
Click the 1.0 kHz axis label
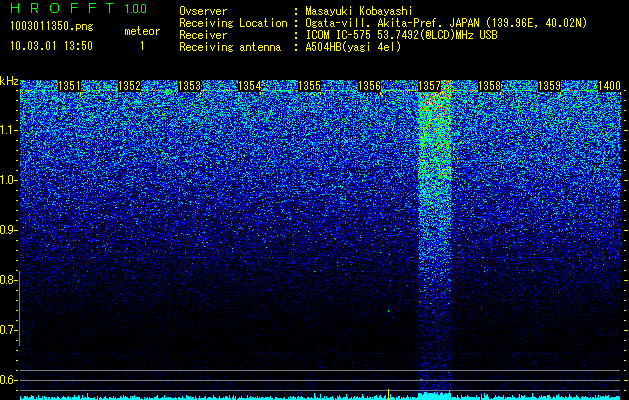[x=7, y=181]
